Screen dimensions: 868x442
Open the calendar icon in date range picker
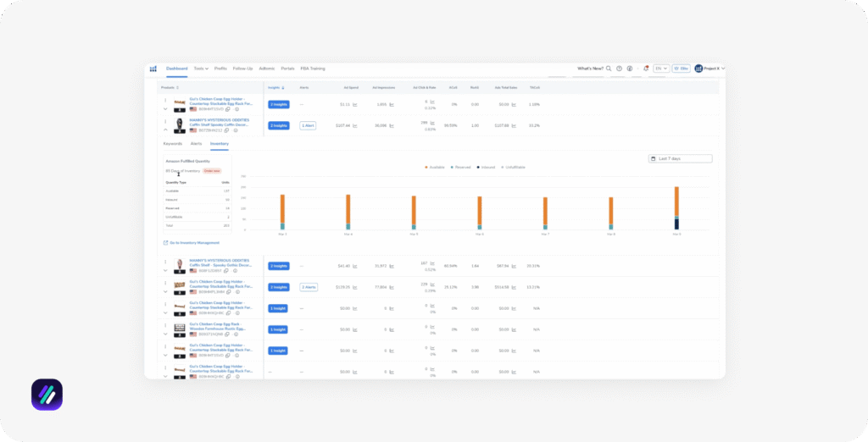654,158
